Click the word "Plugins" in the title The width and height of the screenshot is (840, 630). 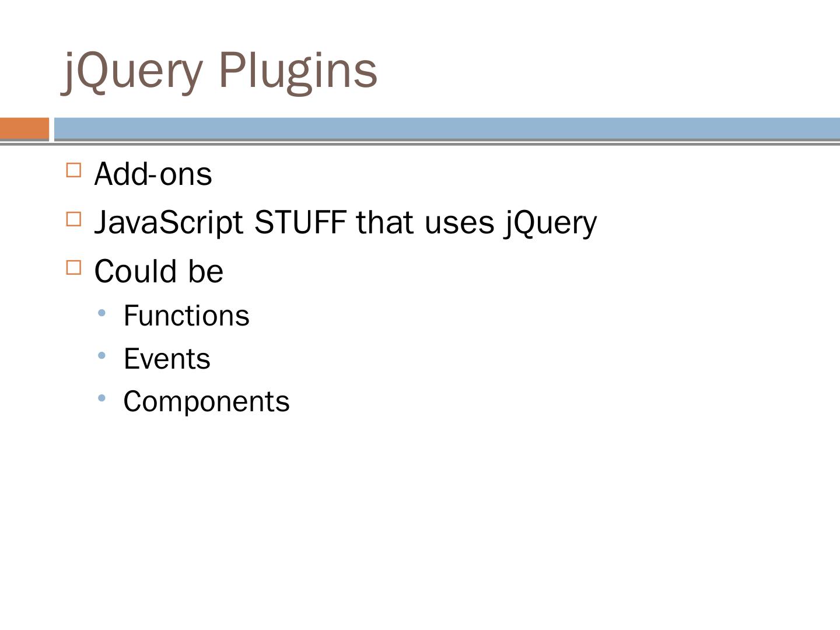(x=298, y=70)
